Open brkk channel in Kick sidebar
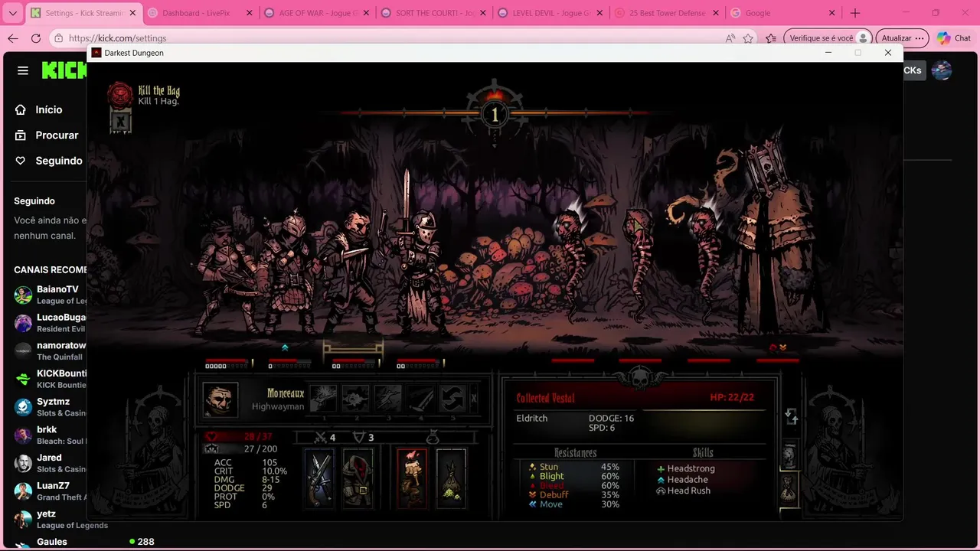This screenshot has width=980, height=551. pos(49,435)
